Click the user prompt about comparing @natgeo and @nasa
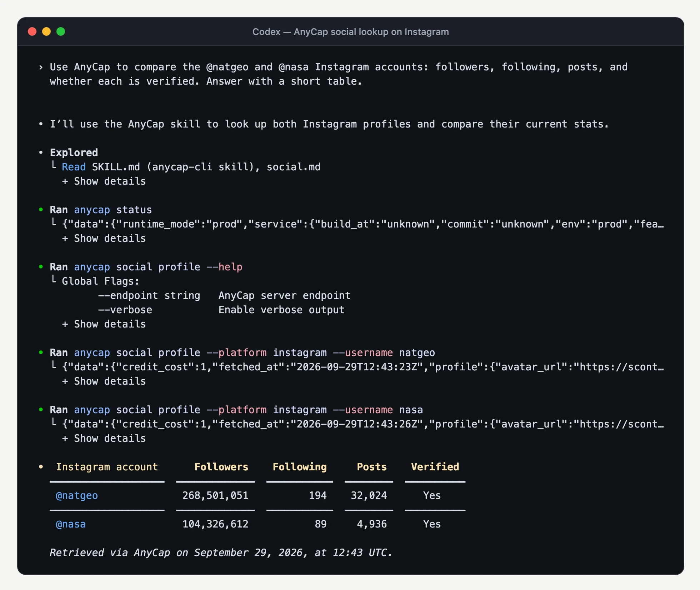The height and width of the screenshot is (590, 700). coord(339,74)
